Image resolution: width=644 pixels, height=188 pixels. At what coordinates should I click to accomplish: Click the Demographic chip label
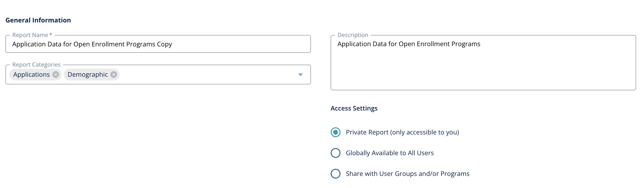88,75
